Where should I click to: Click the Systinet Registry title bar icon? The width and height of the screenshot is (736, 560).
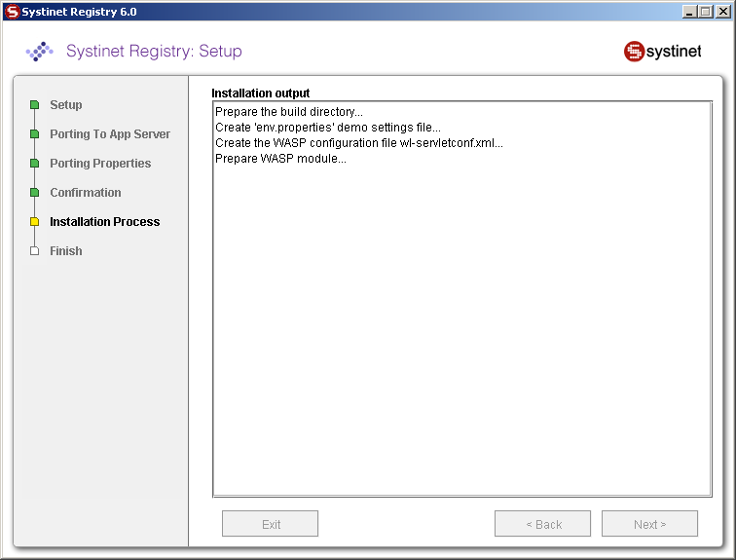[13, 12]
